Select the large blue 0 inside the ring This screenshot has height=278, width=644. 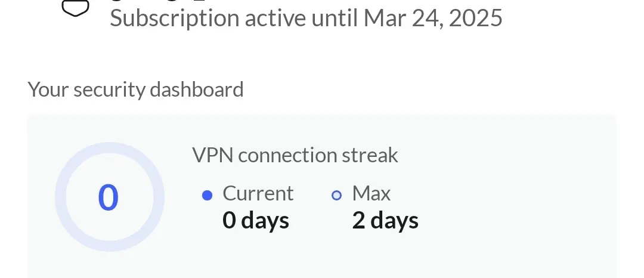(109, 197)
